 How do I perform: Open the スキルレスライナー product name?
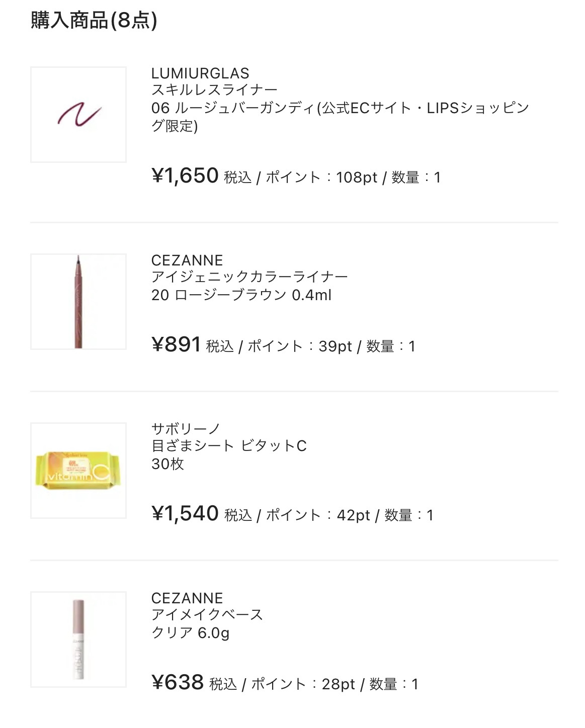[214, 90]
